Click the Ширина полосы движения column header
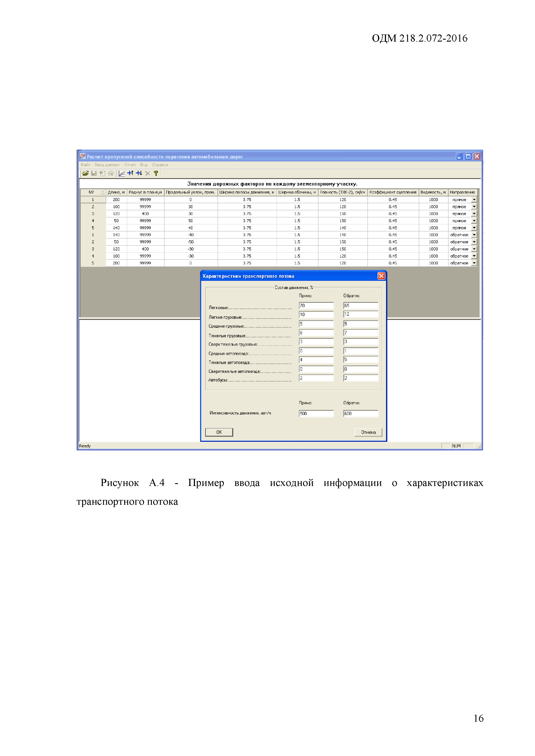The image size is (535, 756). pos(247,192)
